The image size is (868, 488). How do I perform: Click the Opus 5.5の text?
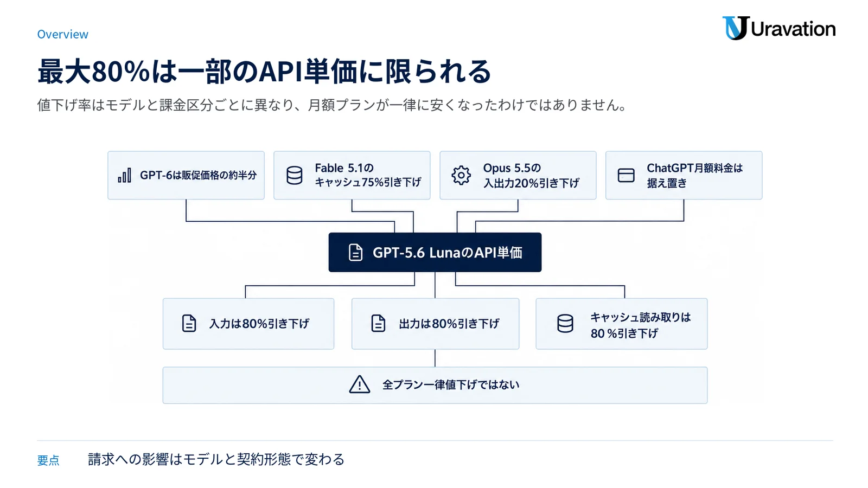512,168
